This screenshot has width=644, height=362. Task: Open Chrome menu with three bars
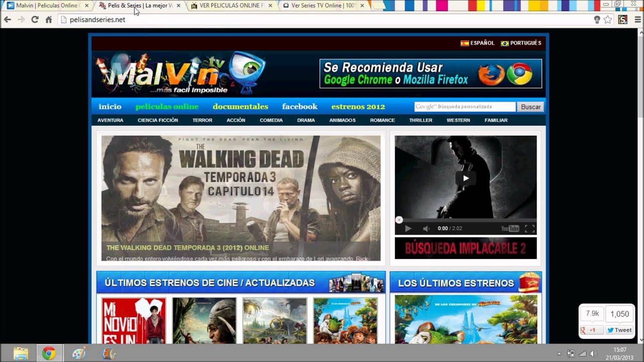(x=638, y=20)
